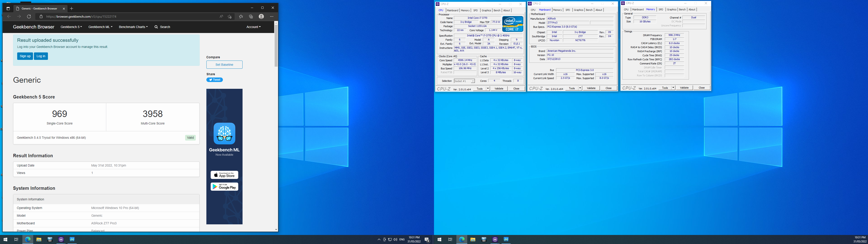Click the App Store download badge
The height and width of the screenshot is (244, 868).
pyautogui.click(x=224, y=175)
